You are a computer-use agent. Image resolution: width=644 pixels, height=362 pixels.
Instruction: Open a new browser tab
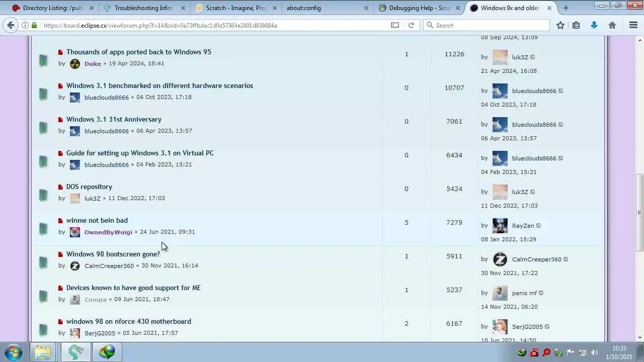pos(566,8)
